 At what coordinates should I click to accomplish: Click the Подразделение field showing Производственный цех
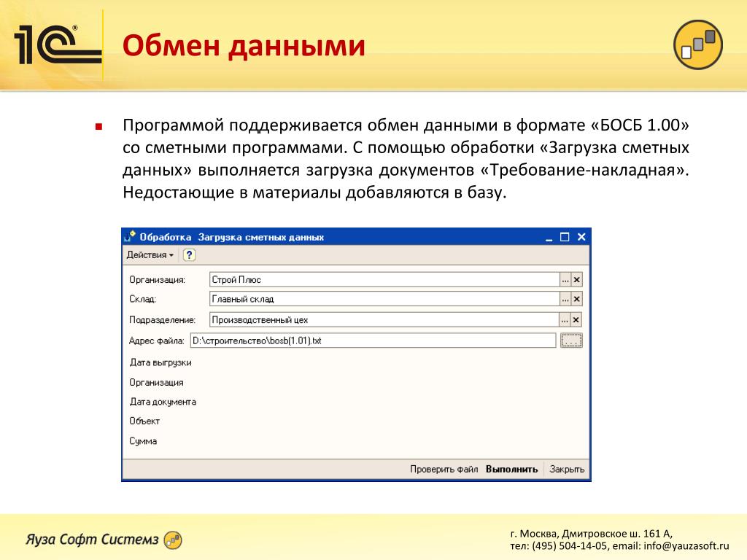pos(384,319)
